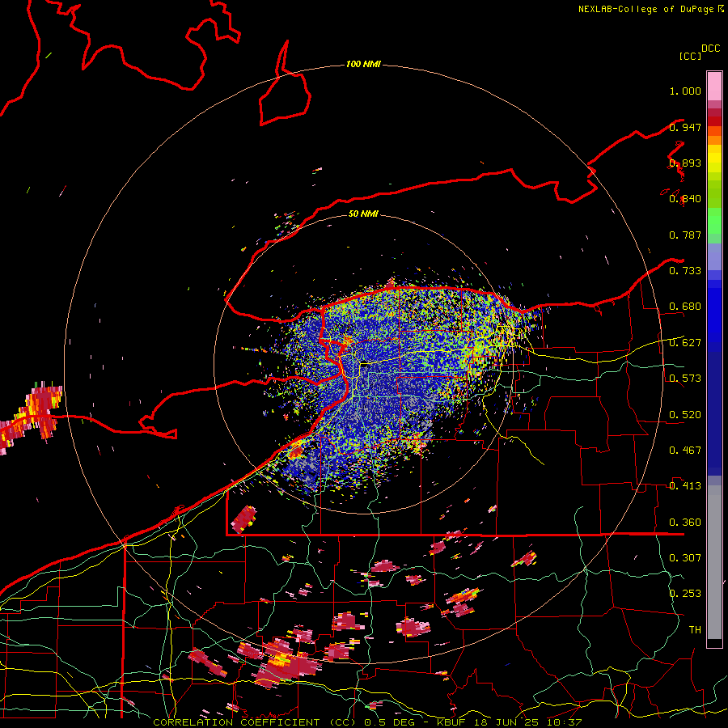Pick the light pink top color bar segment
The height and width of the screenshot is (728, 728).
coord(714,86)
